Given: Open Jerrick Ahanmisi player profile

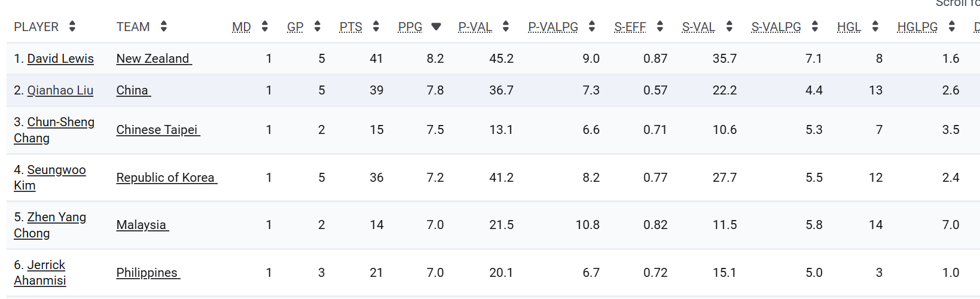Looking at the screenshot, I should (x=40, y=273).
